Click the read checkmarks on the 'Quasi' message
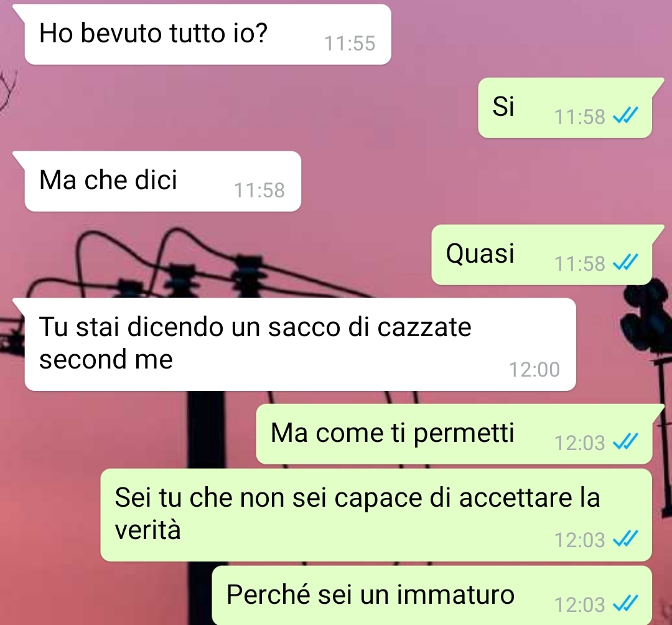 [x=625, y=262]
